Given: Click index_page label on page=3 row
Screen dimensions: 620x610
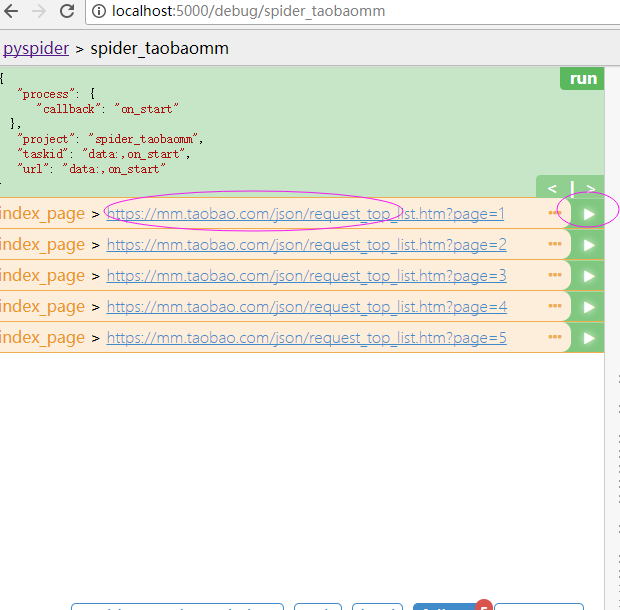Looking at the screenshot, I should [42, 276].
